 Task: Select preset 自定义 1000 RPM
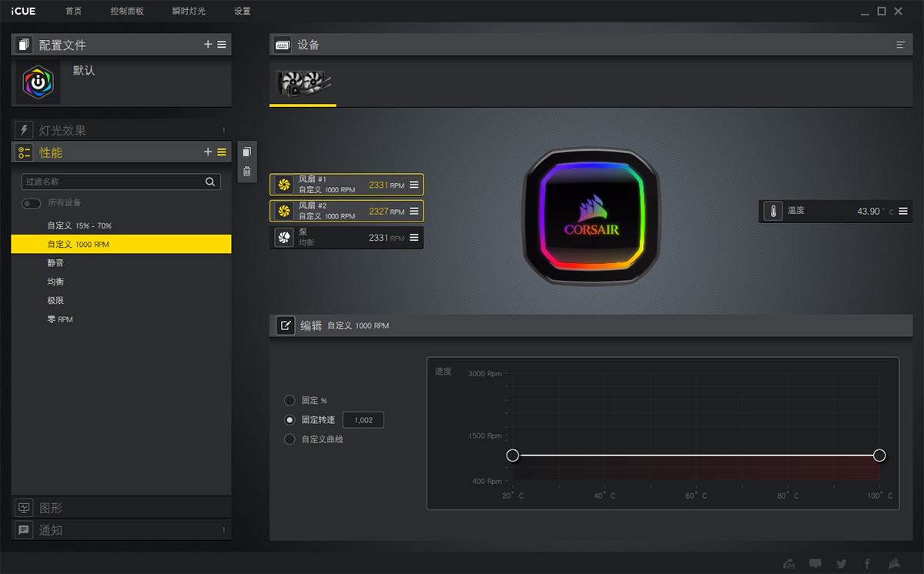(x=121, y=244)
